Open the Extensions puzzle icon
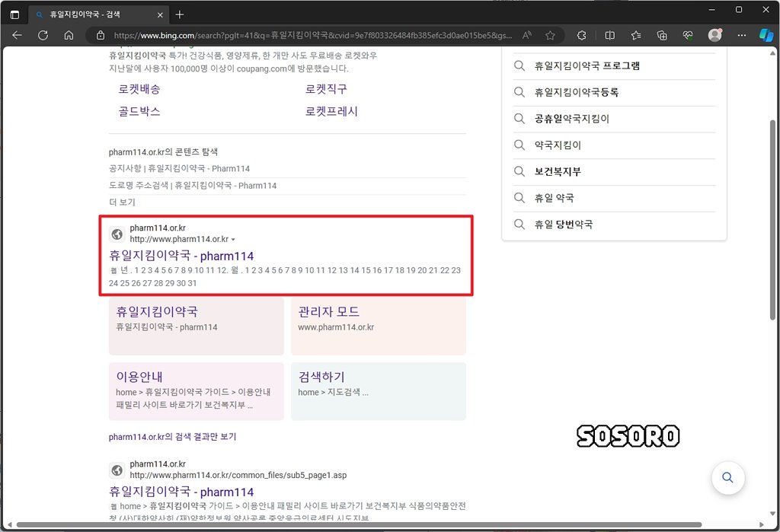 [581, 35]
